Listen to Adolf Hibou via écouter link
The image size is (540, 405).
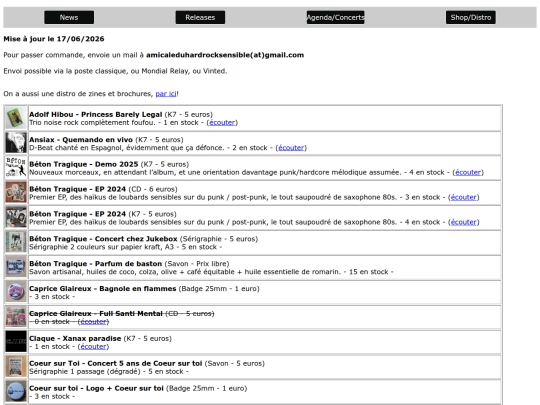point(222,123)
